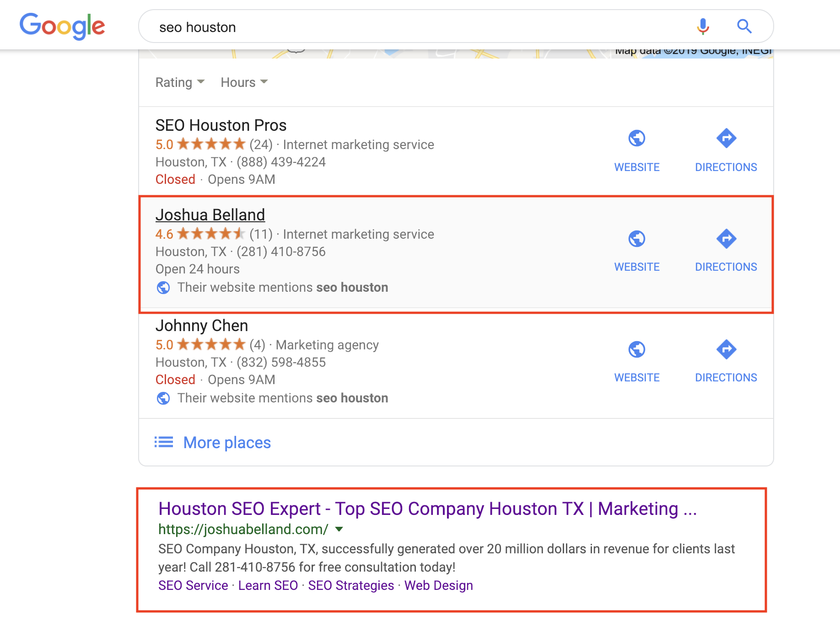840x621 pixels.
Task: Click phone number (888) 439-4224
Action: [x=281, y=162]
